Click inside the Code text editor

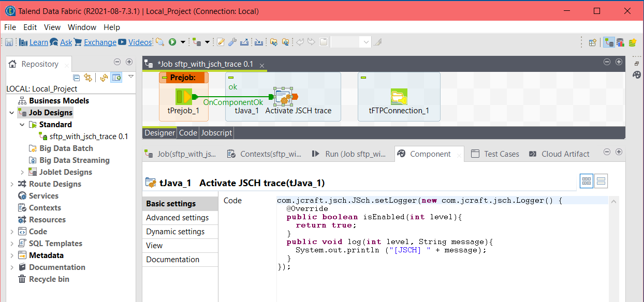443,249
